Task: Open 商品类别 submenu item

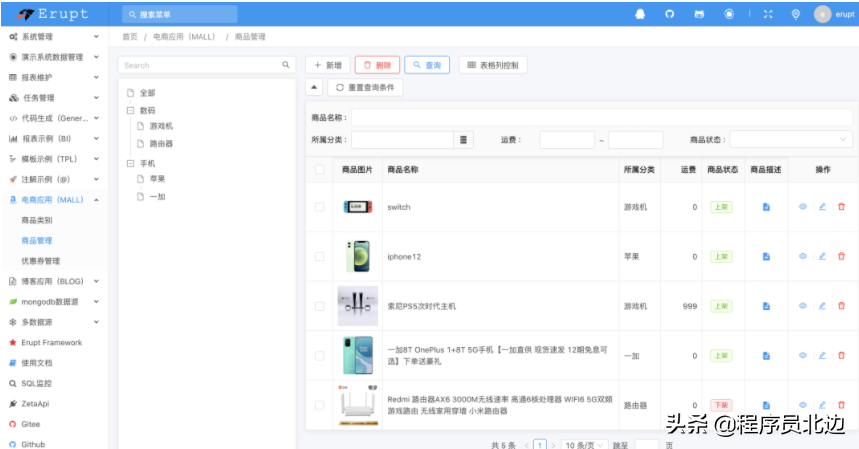Action: pyautogui.click(x=37, y=220)
